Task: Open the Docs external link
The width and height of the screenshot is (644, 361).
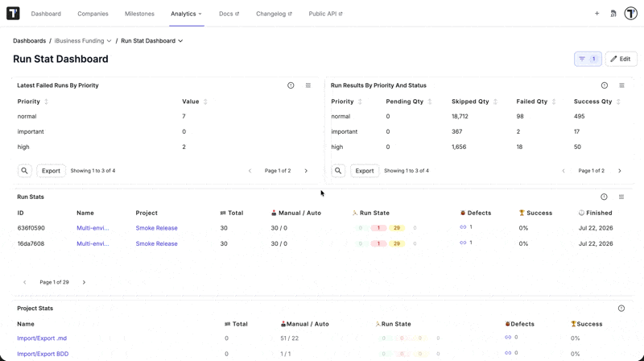Action: (229, 14)
